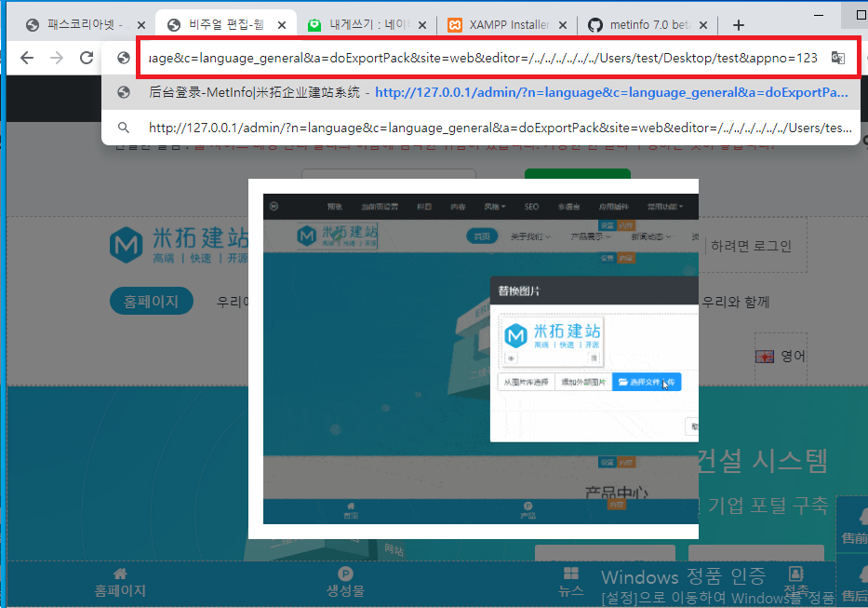Open 关于我们 dropdown in screenshot navigation
The width and height of the screenshot is (868, 608).
(x=530, y=236)
